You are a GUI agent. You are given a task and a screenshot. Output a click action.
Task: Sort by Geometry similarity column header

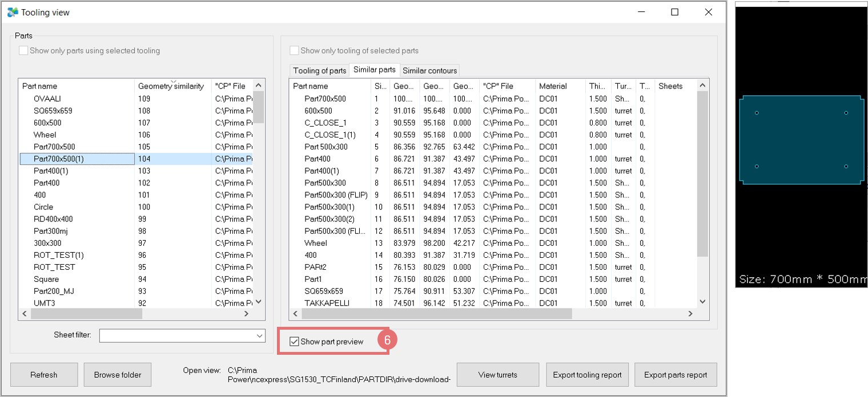(x=171, y=86)
